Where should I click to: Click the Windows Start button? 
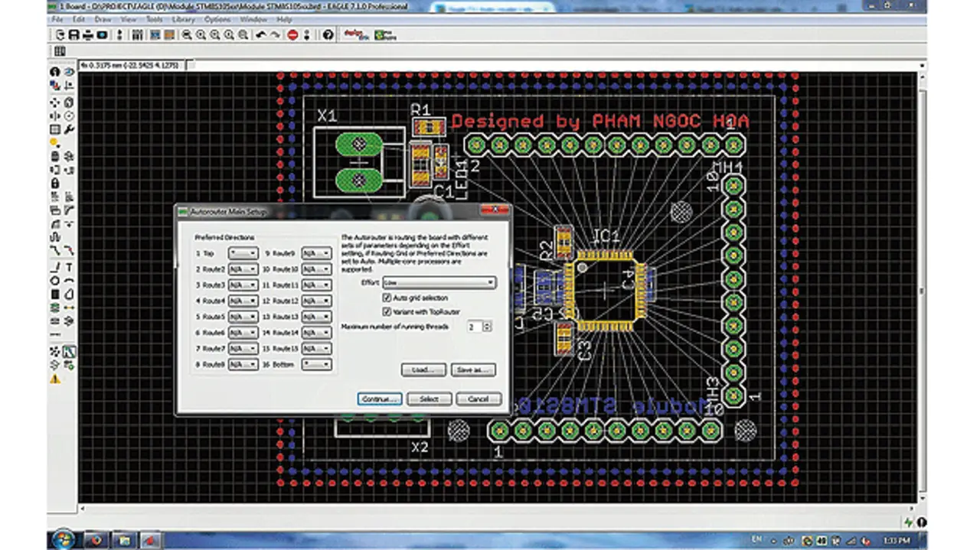coord(63,539)
